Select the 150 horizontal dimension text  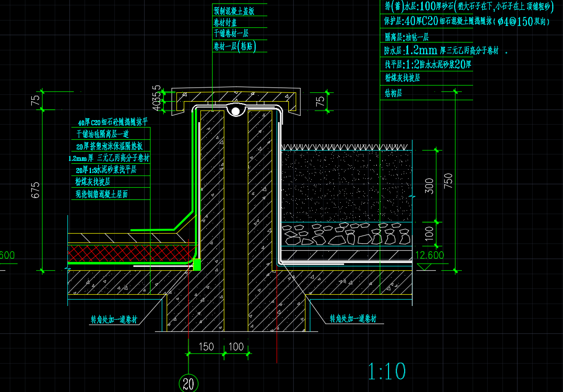coord(206,347)
